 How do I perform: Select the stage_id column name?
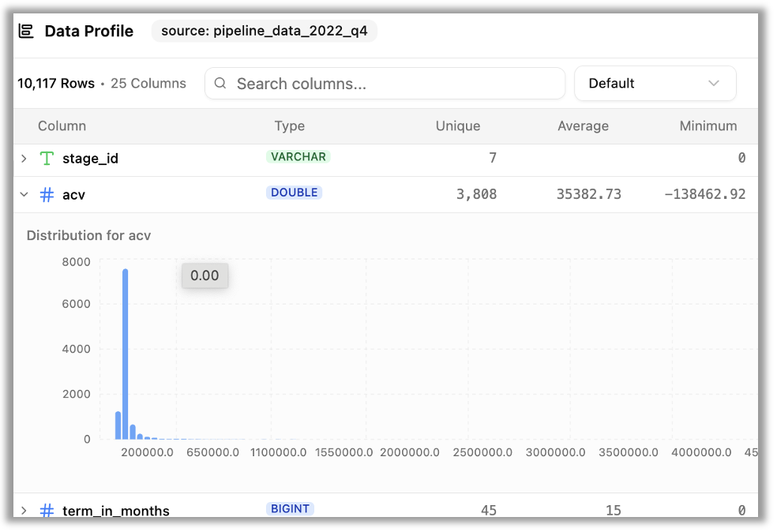[x=90, y=159]
